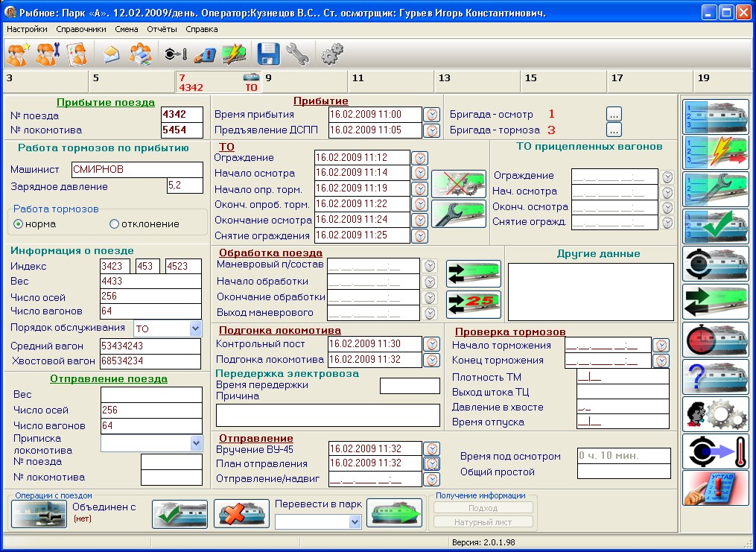Screen dimensions: 756x552
Task: Click the delete train red cross button
Action: tap(241, 514)
